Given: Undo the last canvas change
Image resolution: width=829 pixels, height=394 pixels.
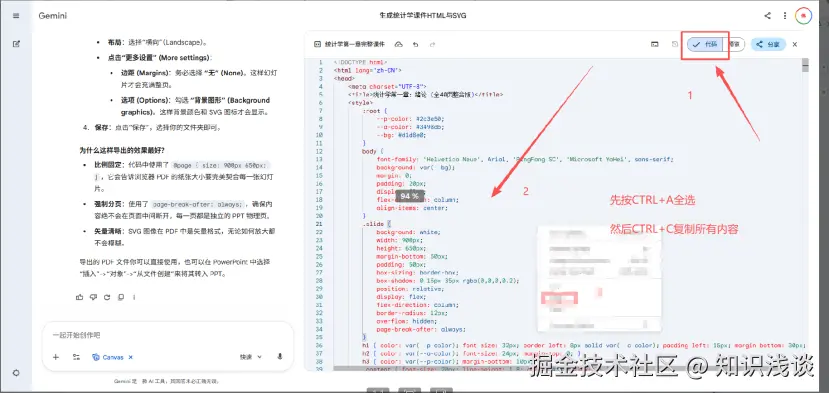Looking at the screenshot, I should (x=416, y=44).
